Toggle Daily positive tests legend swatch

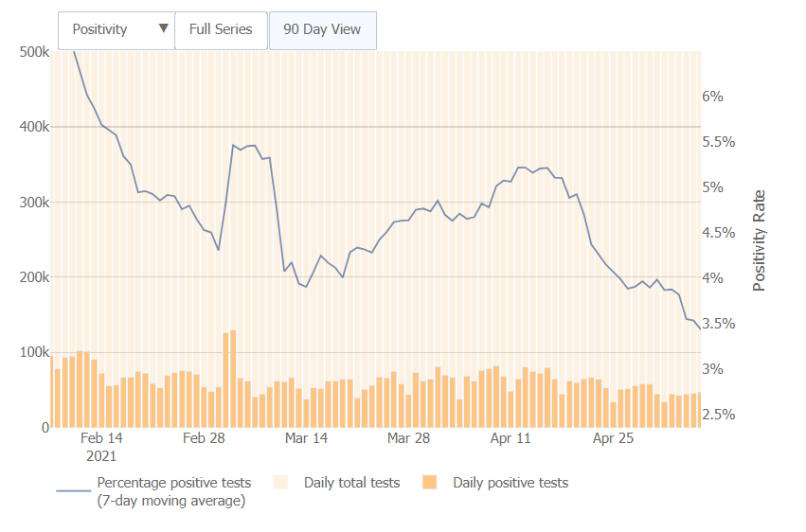pos(430,483)
